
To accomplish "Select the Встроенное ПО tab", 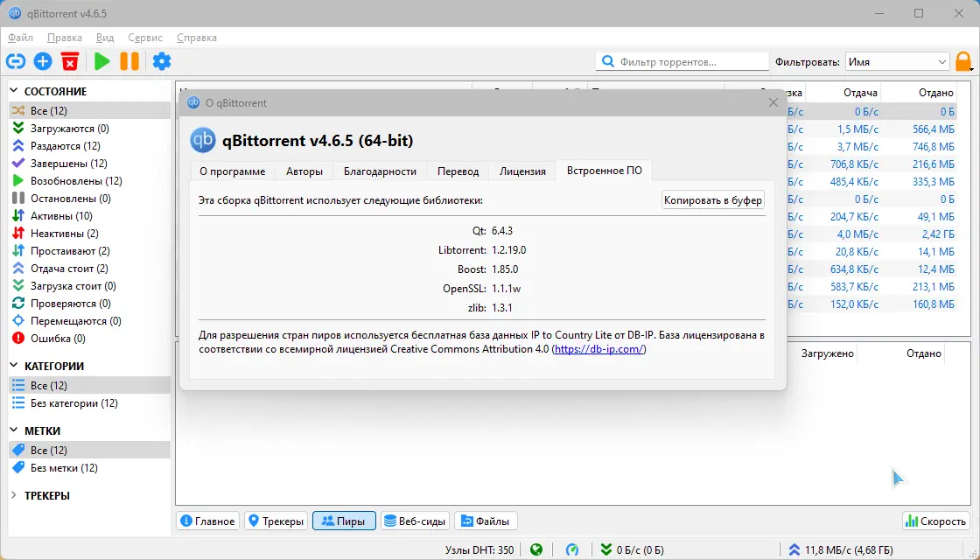I will click(605, 170).
